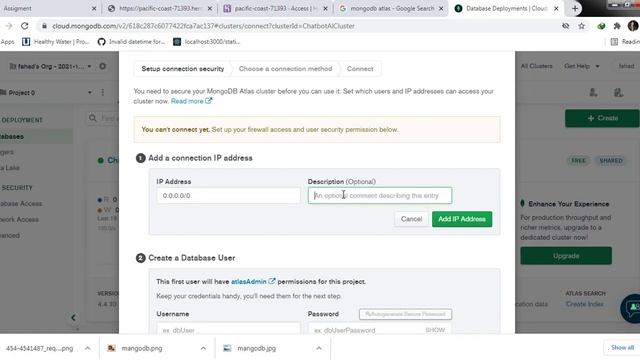640x360 pixels.
Task: Click the Username input field
Action: 228,329
